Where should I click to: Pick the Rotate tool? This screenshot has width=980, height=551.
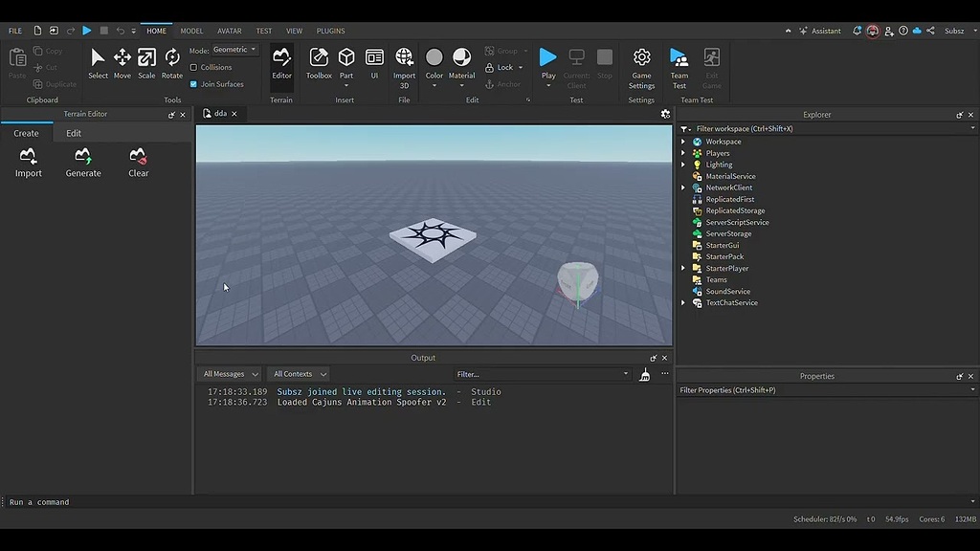click(172, 64)
